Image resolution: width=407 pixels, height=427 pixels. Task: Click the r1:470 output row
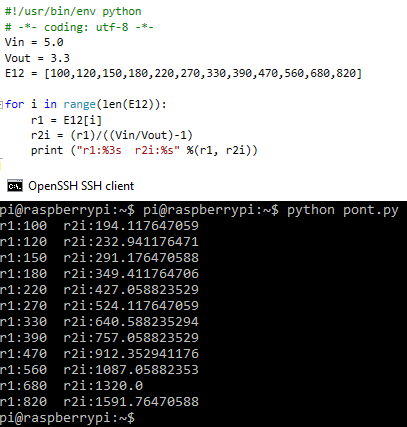point(99,354)
